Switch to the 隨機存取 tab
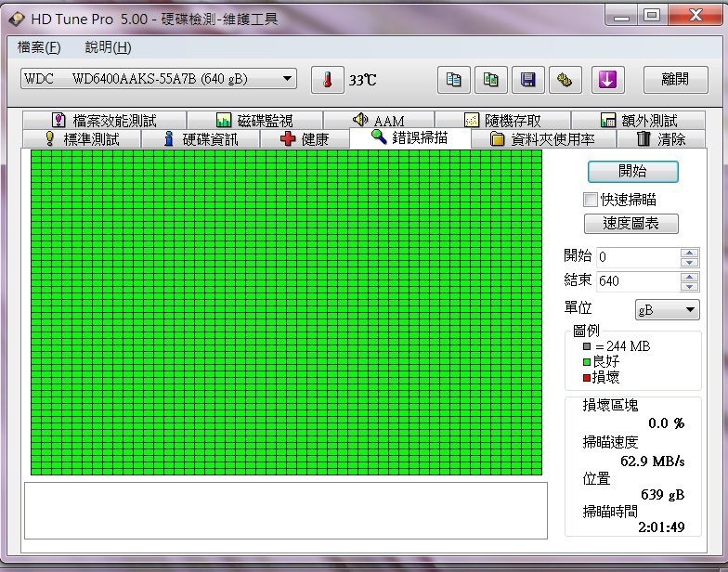This screenshot has height=572, width=728. coord(503,121)
